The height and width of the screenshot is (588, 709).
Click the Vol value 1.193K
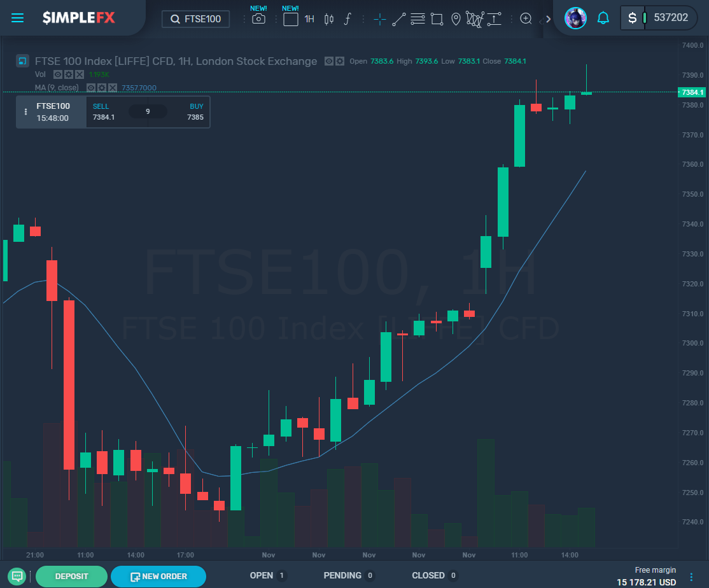(x=99, y=74)
